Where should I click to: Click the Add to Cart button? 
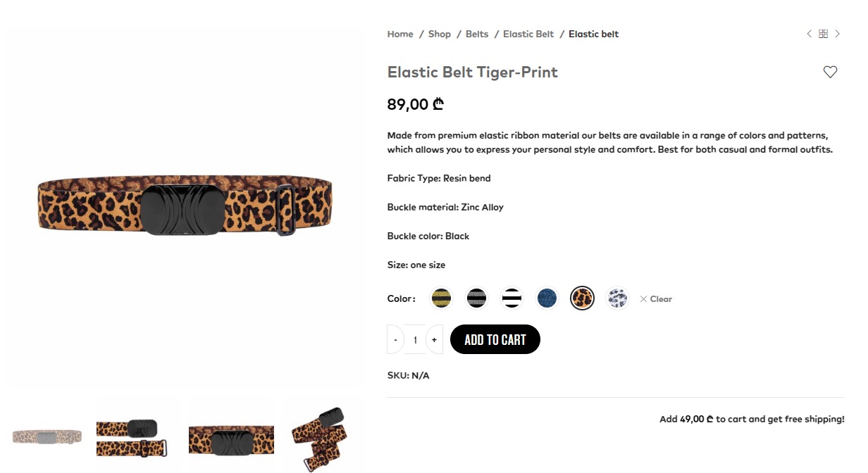click(495, 339)
